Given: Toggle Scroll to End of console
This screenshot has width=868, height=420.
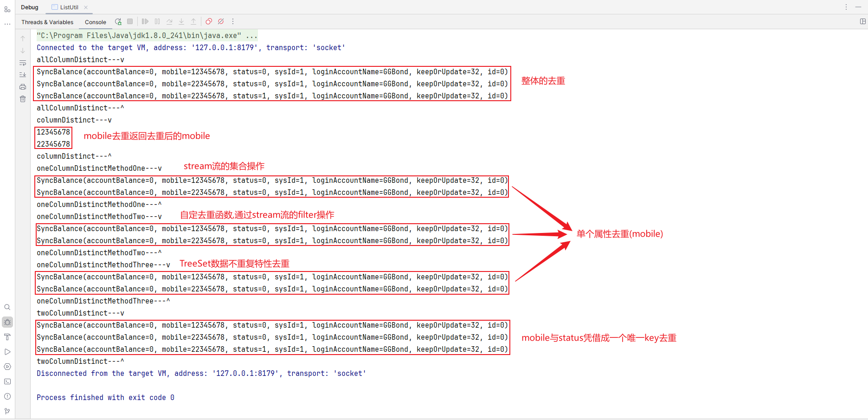Looking at the screenshot, I should click(x=23, y=75).
